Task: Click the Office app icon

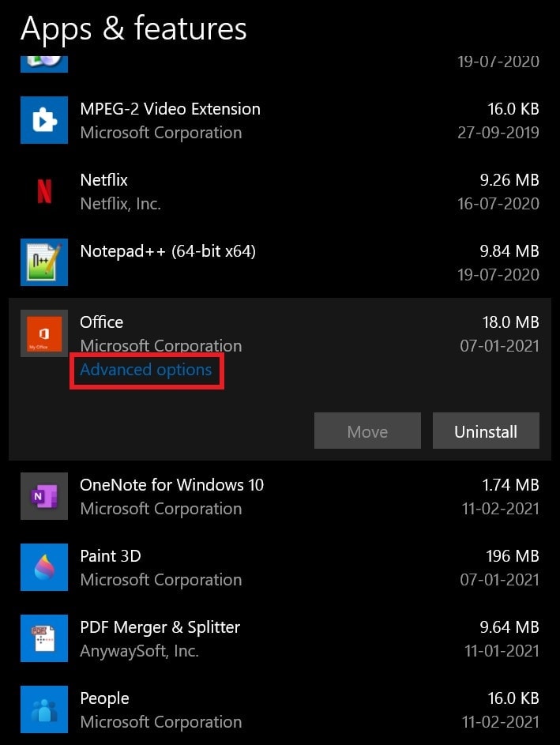Action: pyautogui.click(x=44, y=333)
